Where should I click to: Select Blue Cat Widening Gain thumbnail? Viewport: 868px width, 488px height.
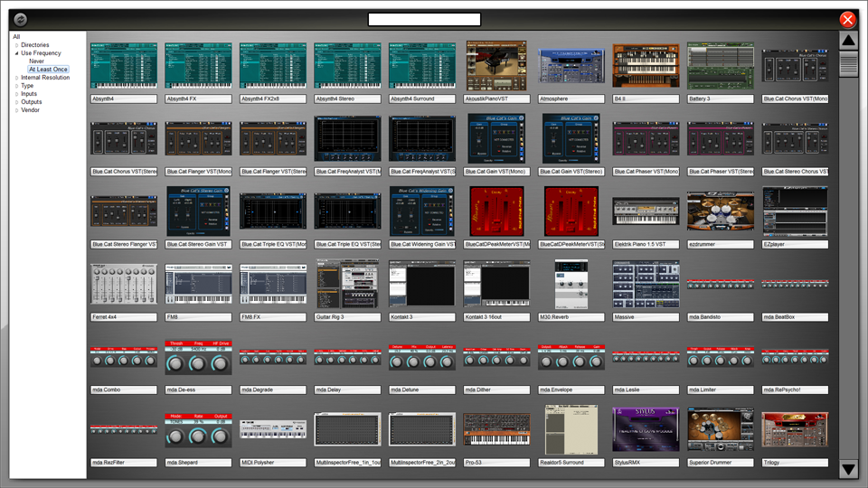click(422, 211)
